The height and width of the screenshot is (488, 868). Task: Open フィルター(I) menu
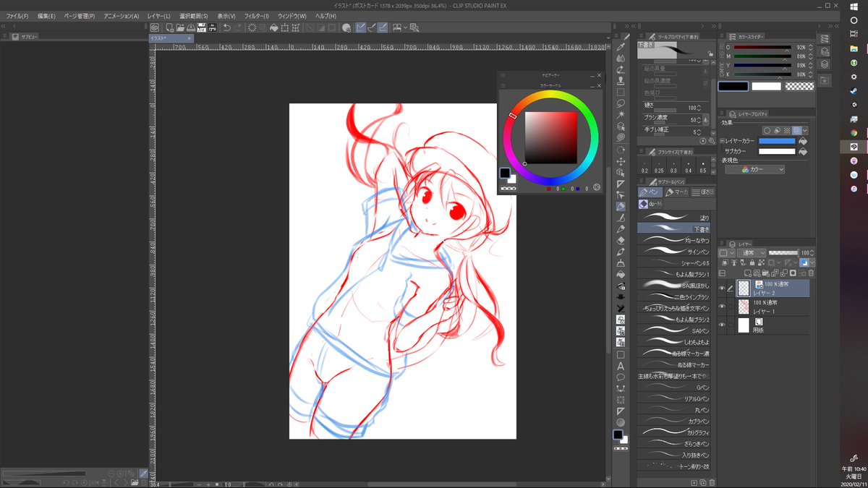(257, 16)
